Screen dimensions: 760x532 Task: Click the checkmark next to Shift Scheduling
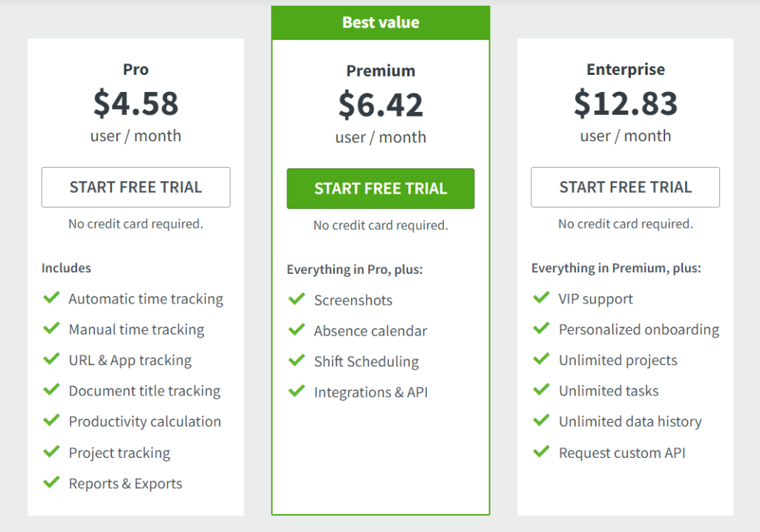coord(297,361)
